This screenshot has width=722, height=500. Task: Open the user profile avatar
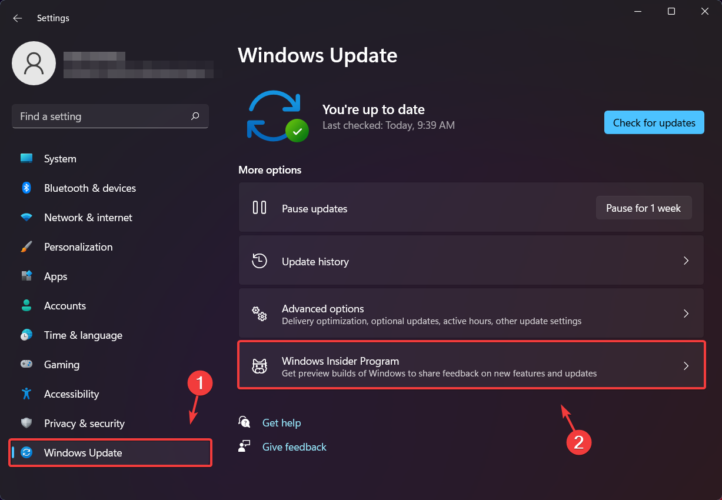click(34, 63)
